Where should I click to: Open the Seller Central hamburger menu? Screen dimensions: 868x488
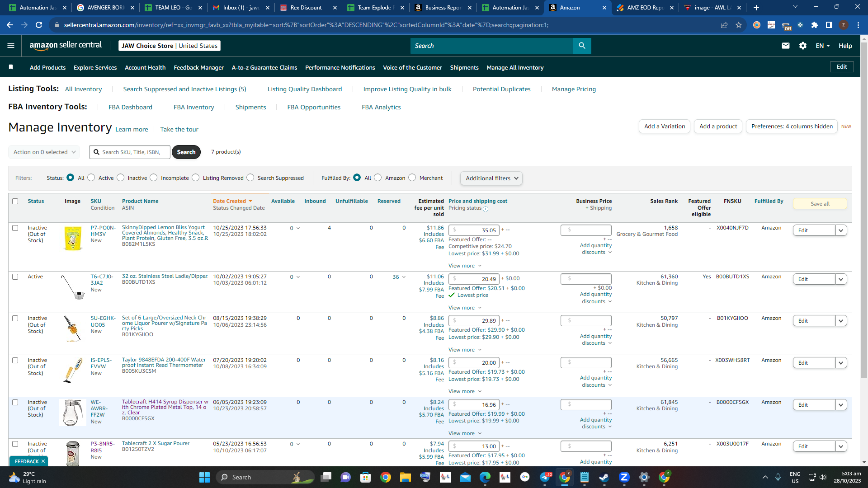pyautogui.click(x=11, y=46)
